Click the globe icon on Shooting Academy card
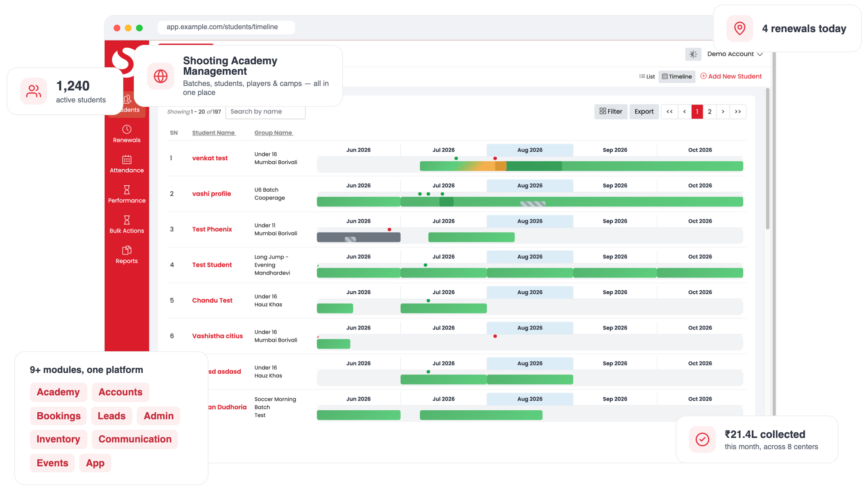The image size is (868, 494). [x=161, y=76]
